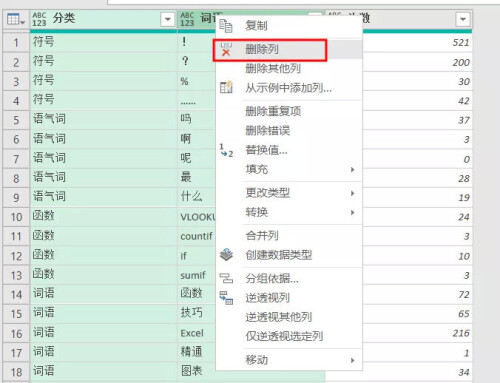Viewport: 500px width, 383px height.
Task: Open 移动 menu item
Action: (256, 360)
